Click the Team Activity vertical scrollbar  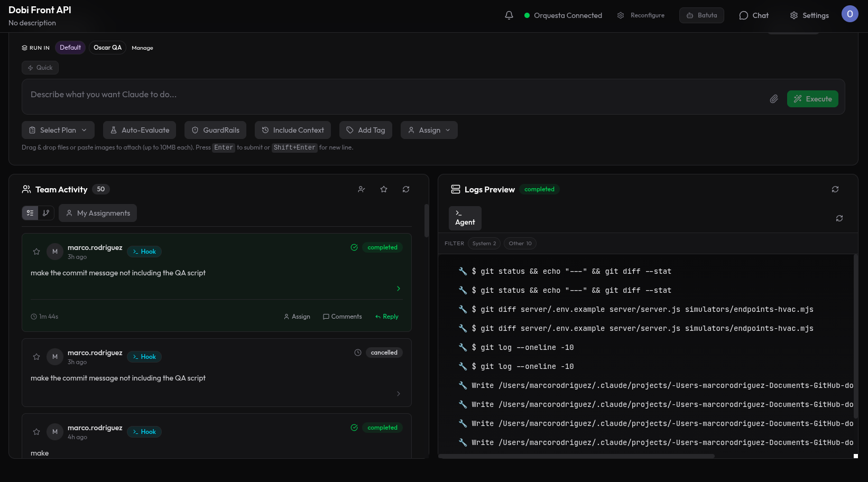coord(426,220)
